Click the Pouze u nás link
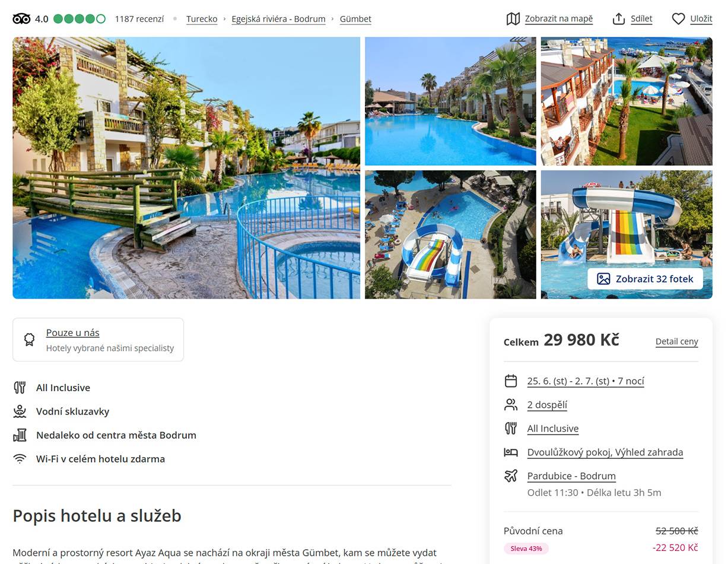Viewport: 728px width, 564px height. point(73,333)
